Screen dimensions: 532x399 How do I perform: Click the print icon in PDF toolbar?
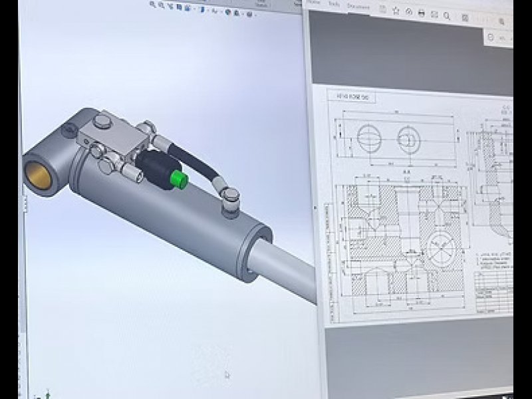[422, 13]
